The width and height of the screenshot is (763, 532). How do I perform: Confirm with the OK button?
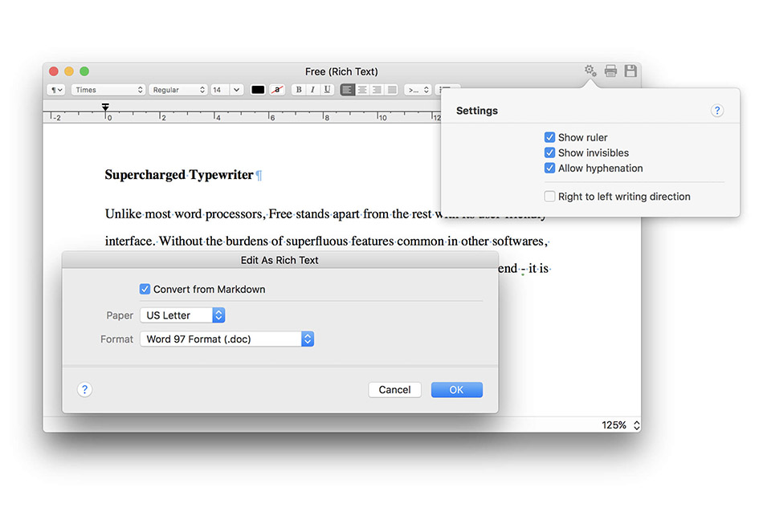point(456,389)
